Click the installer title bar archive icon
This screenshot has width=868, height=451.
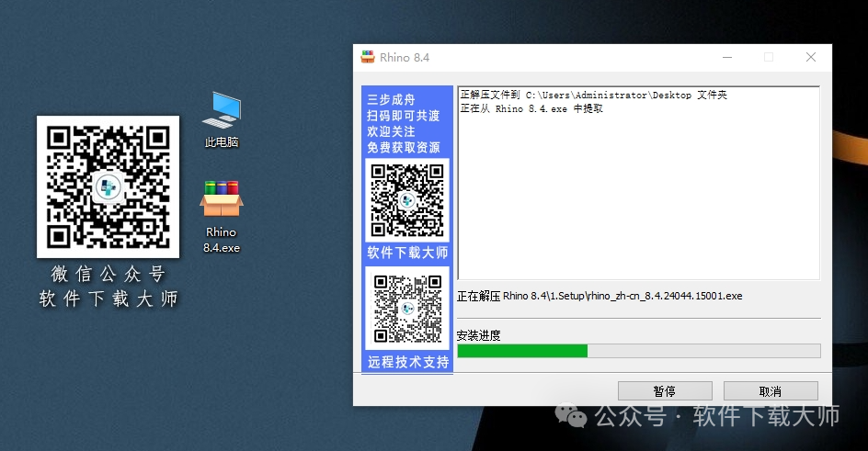(368, 57)
